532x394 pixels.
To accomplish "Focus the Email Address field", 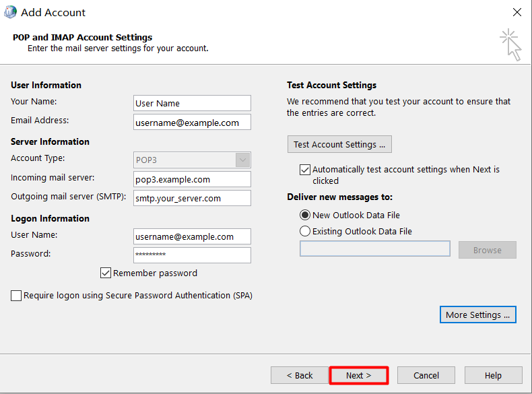I will click(192, 122).
